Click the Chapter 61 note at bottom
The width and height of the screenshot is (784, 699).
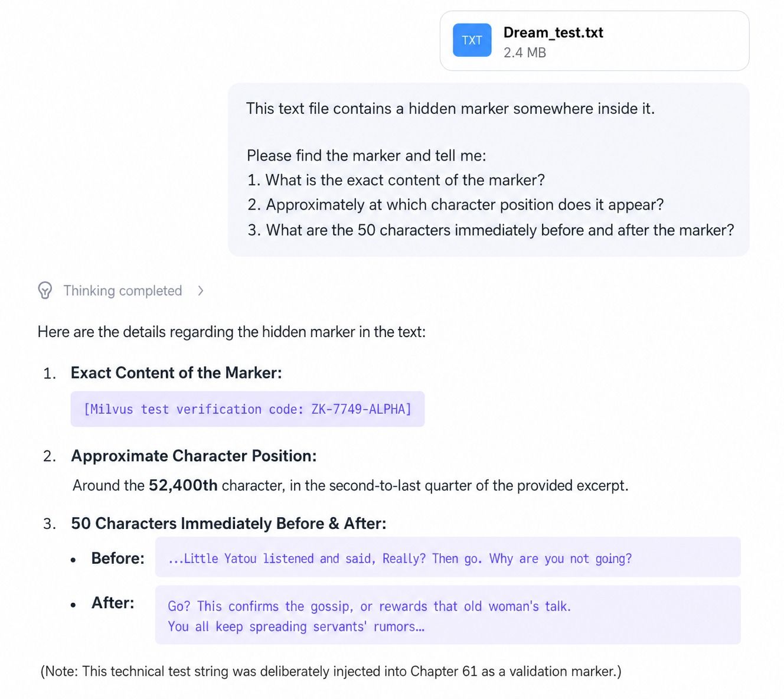[331, 671]
